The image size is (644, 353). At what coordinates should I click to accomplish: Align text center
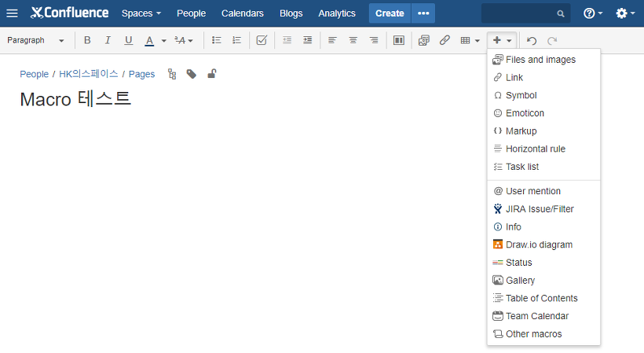pos(353,40)
